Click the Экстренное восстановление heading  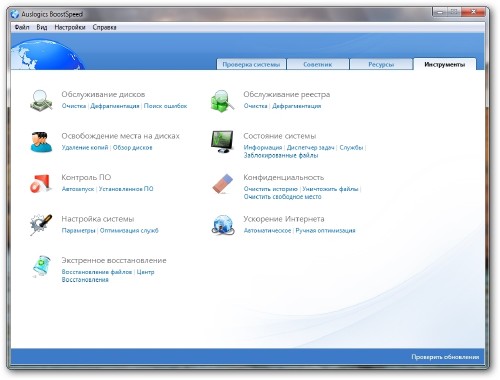[114, 260]
